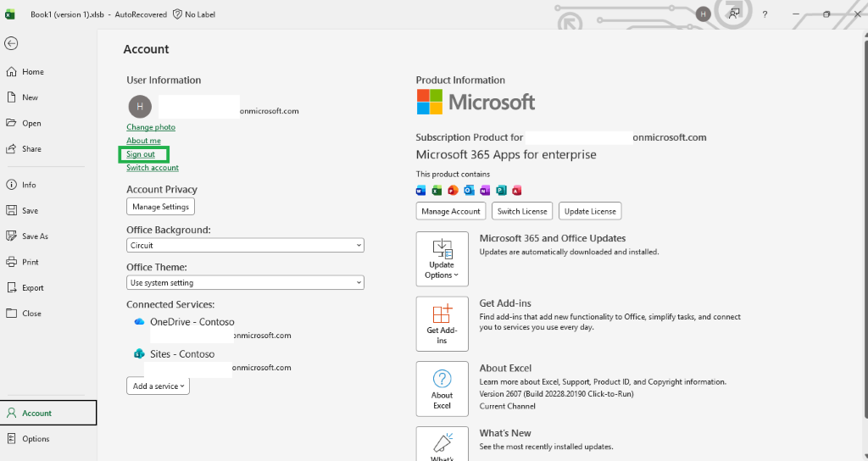Open the Info page
Image resolution: width=868 pixels, height=461 pixels.
pyautogui.click(x=21, y=185)
